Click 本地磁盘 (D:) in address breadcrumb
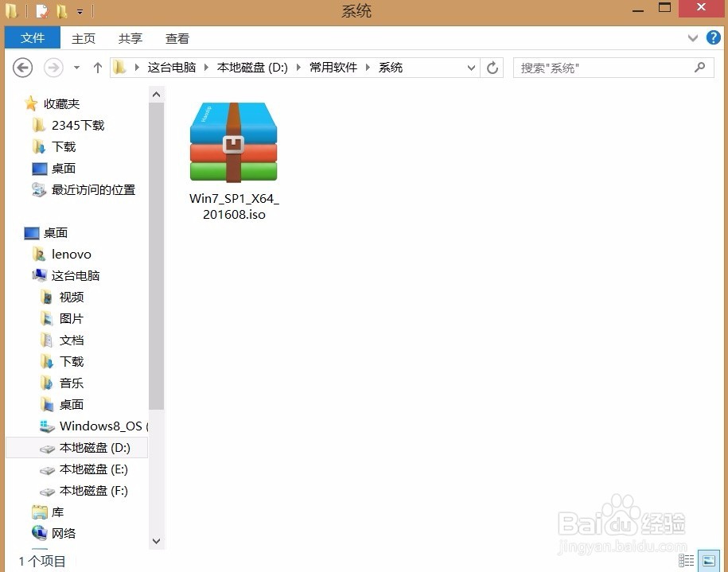Viewport: 728px width, 572px height. (x=252, y=68)
